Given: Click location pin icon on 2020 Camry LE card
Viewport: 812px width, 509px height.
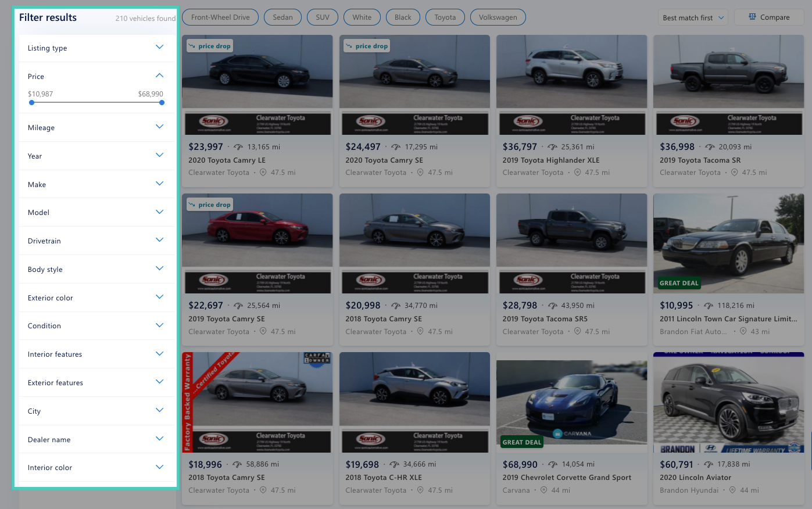Looking at the screenshot, I should coord(263,173).
